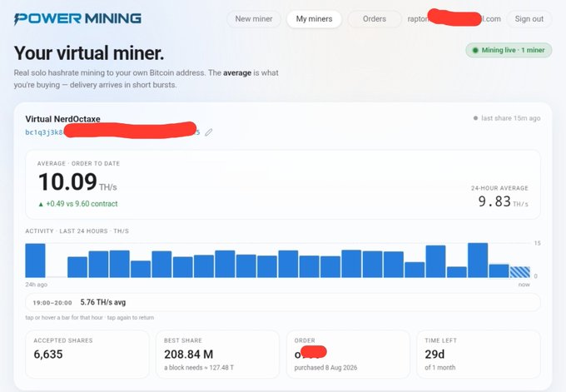Screen dimensions: 566x392
Task: Click the pencil icon to edit address
Action: (x=208, y=132)
